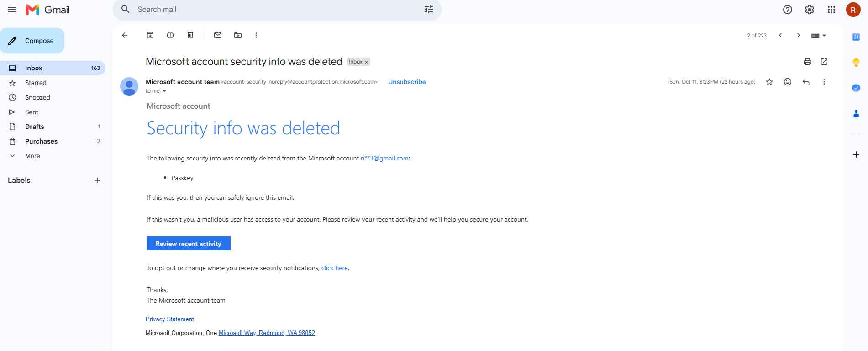Show recipient details dropdown next to 'to me'
Viewport: 868px width, 351px height.
coord(164,91)
